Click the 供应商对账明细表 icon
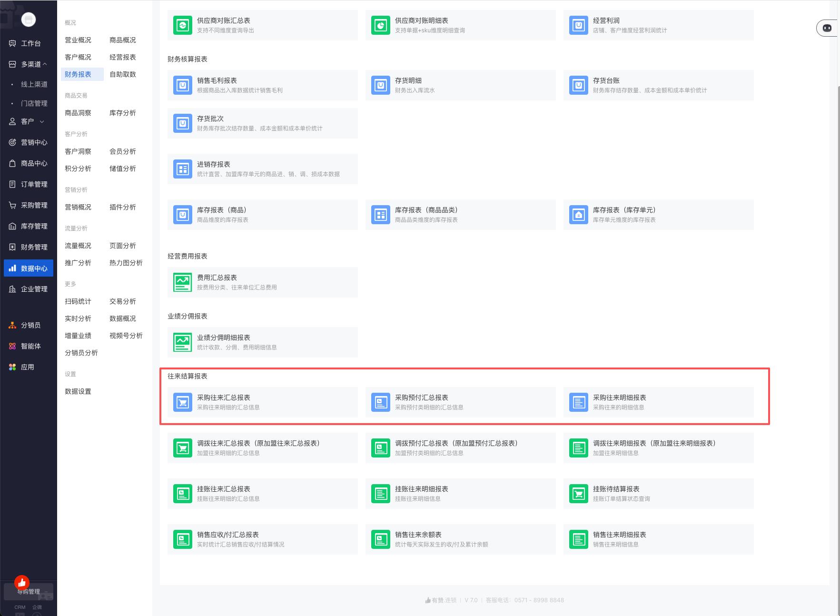This screenshot has width=840, height=616. click(x=380, y=26)
